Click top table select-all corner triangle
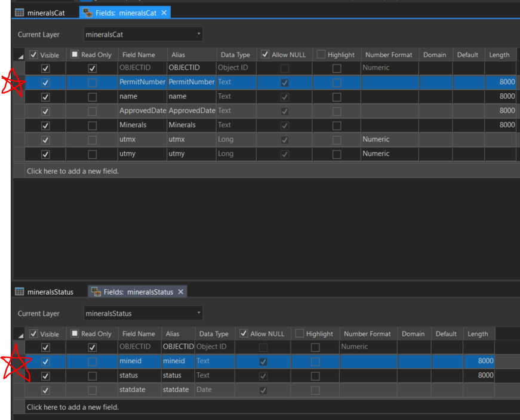The height and width of the screenshot is (420, 520). [21, 56]
